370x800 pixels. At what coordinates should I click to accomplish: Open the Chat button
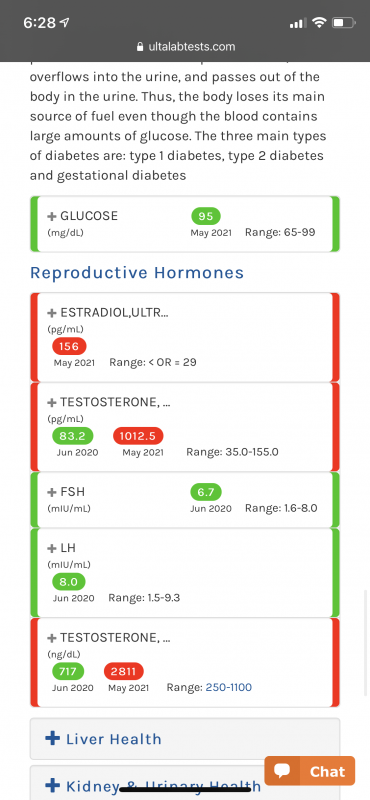[309, 770]
